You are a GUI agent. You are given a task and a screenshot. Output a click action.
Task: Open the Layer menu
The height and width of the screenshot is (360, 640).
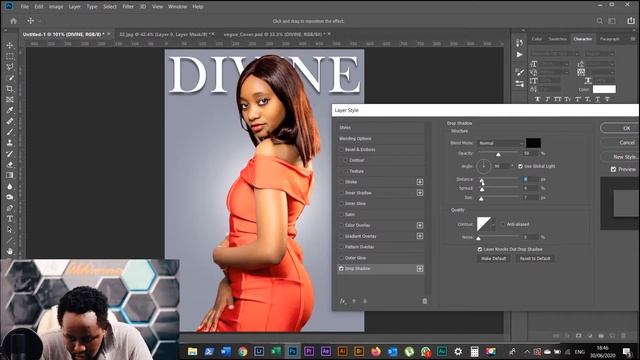point(74,7)
